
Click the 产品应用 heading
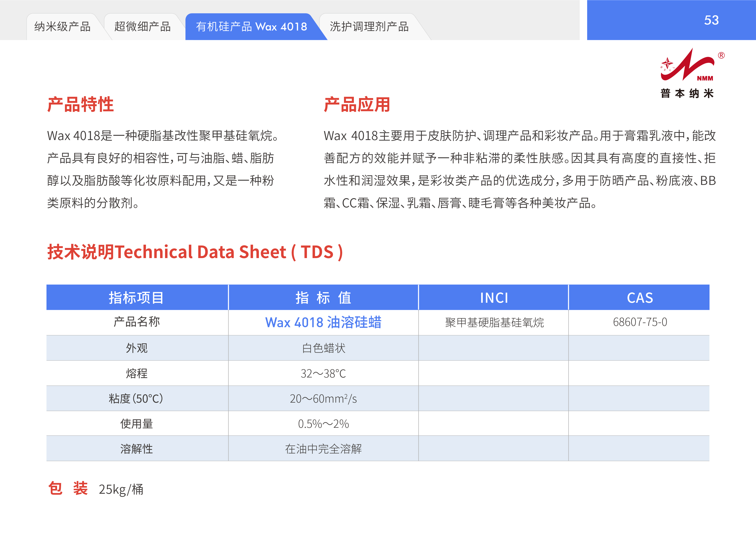[357, 104]
